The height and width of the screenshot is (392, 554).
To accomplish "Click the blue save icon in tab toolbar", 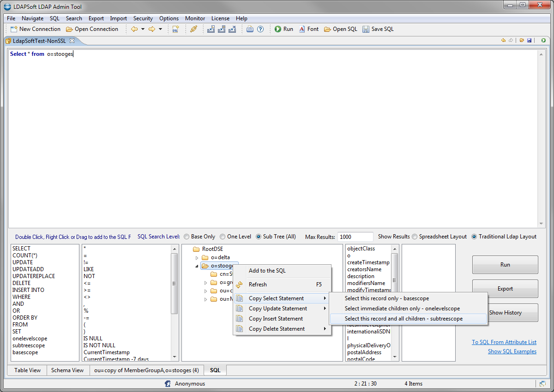I will [x=529, y=41].
